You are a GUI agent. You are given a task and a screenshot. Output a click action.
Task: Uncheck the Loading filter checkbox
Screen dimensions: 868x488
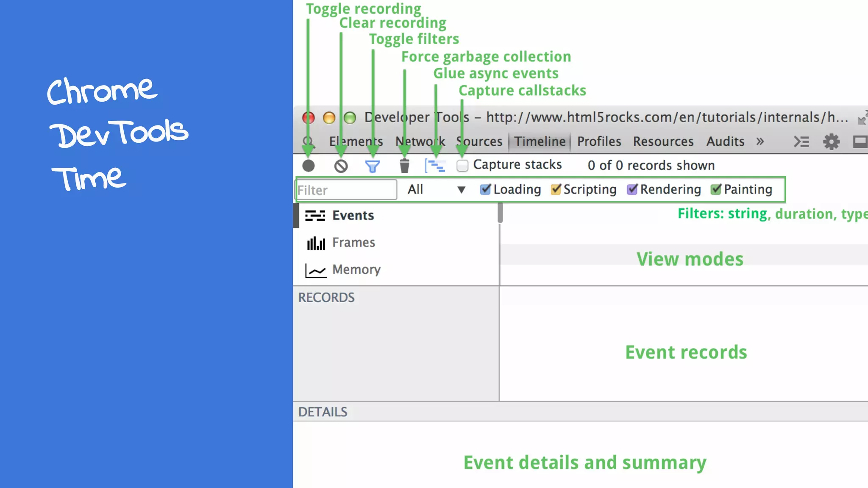click(485, 189)
